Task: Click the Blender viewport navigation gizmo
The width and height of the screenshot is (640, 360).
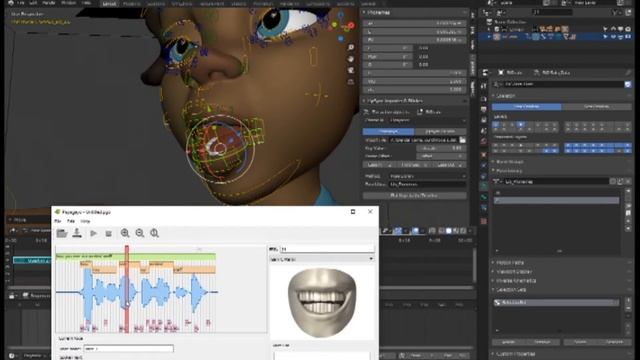Action: (341, 26)
